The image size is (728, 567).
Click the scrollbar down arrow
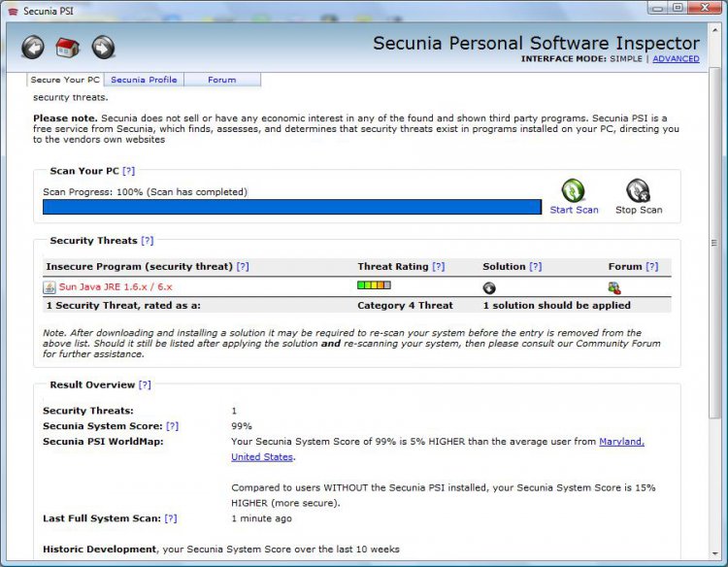(x=714, y=553)
